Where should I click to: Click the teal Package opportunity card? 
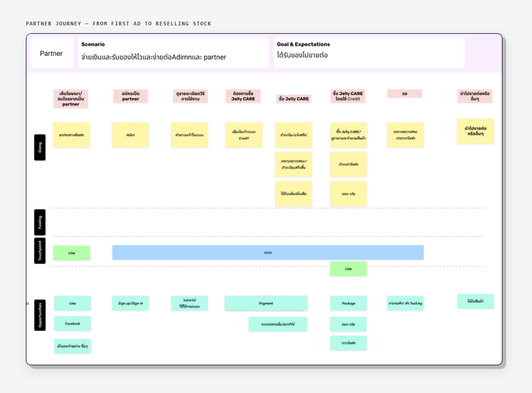click(x=349, y=303)
